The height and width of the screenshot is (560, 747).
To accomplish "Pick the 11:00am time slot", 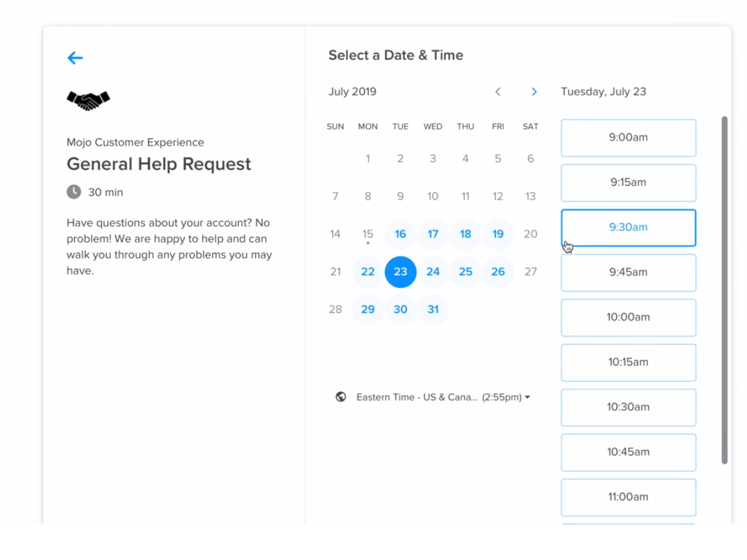I will click(x=628, y=497).
